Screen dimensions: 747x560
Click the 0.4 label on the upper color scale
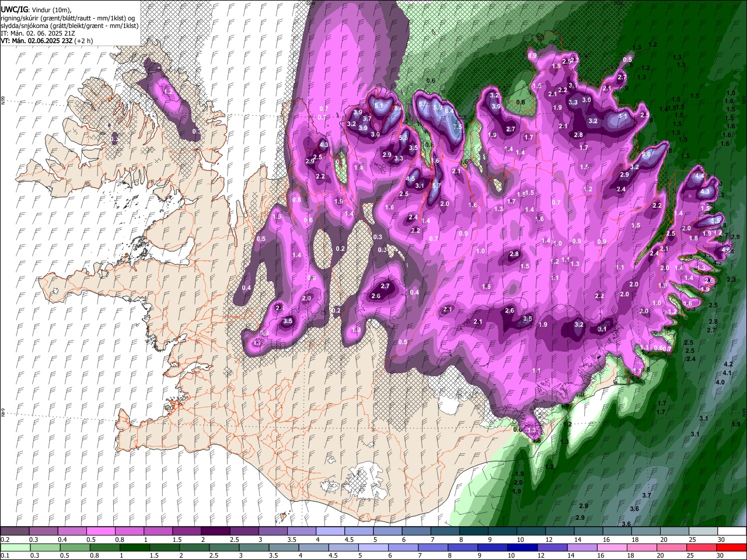62,540
